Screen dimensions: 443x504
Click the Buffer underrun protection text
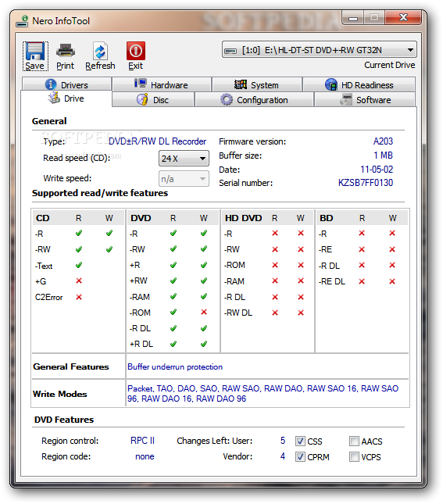point(175,366)
